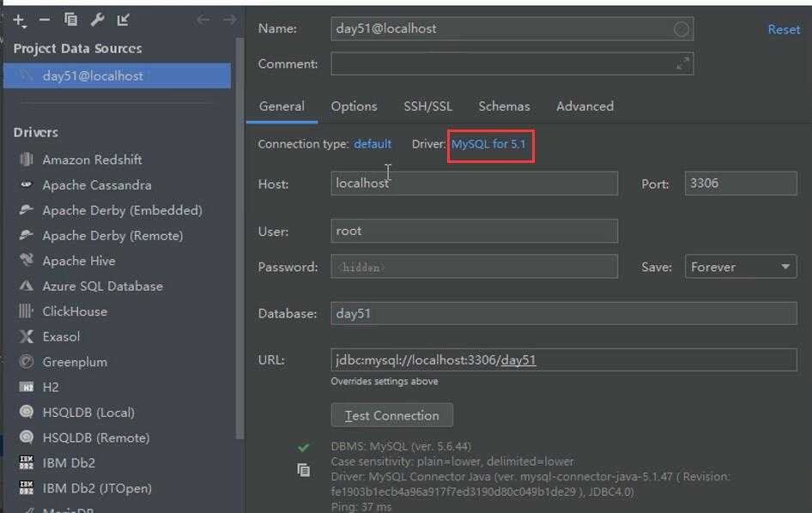Click the Apache Derby (Remote) driver icon

[x=26, y=235]
